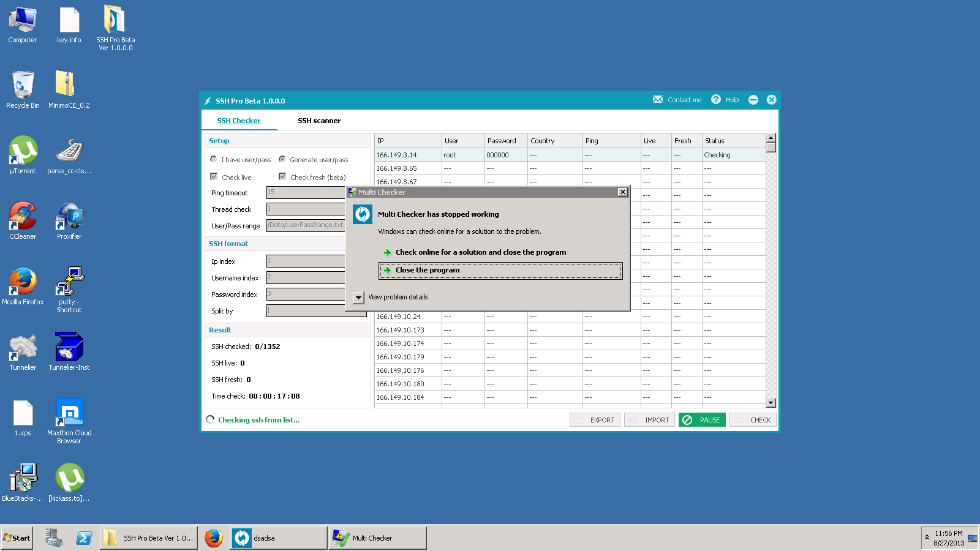Switch to the SSH scanner tab

[x=319, y=121]
